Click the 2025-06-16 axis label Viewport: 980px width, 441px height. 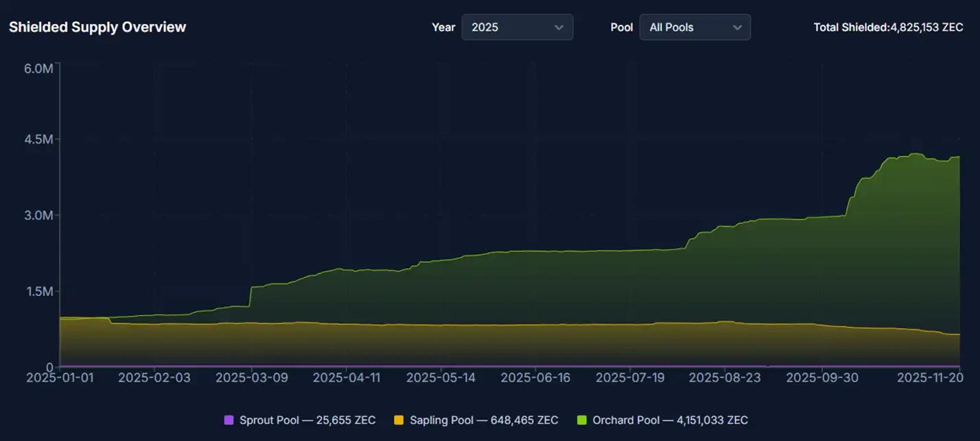click(536, 377)
